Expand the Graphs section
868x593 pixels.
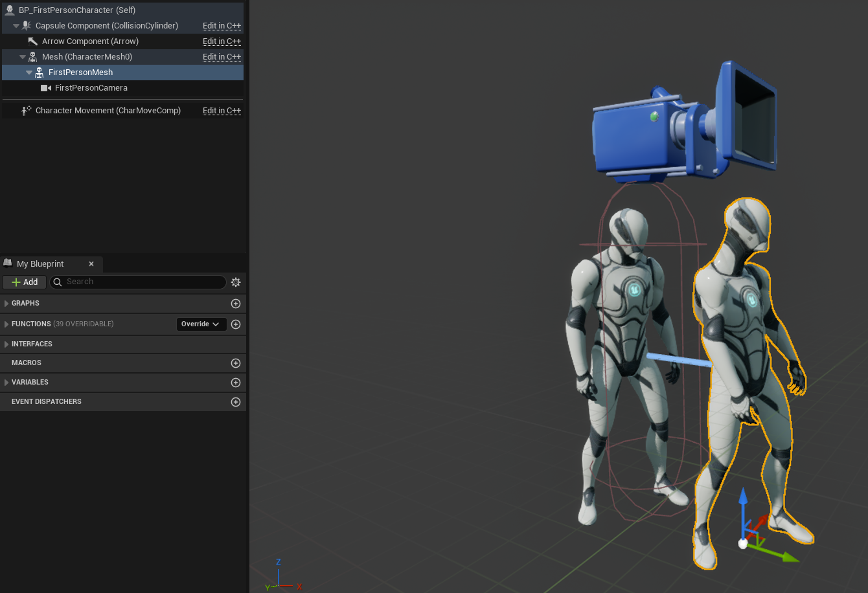(x=6, y=304)
